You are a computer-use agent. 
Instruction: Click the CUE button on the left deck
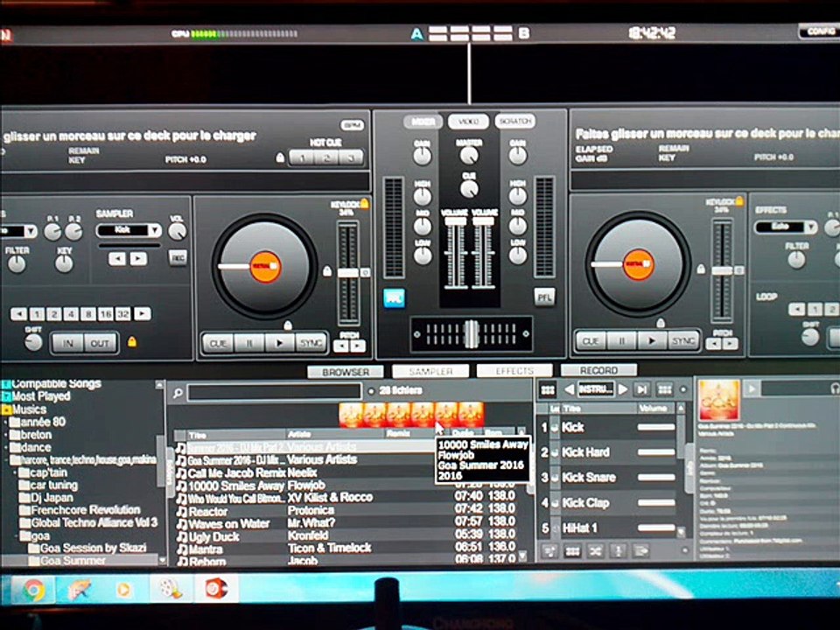click(x=218, y=343)
